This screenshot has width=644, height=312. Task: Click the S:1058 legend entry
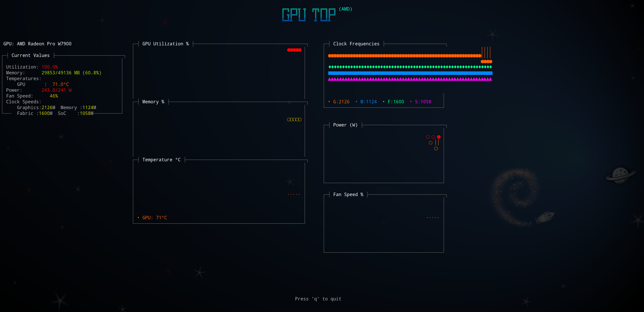pyautogui.click(x=420, y=102)
